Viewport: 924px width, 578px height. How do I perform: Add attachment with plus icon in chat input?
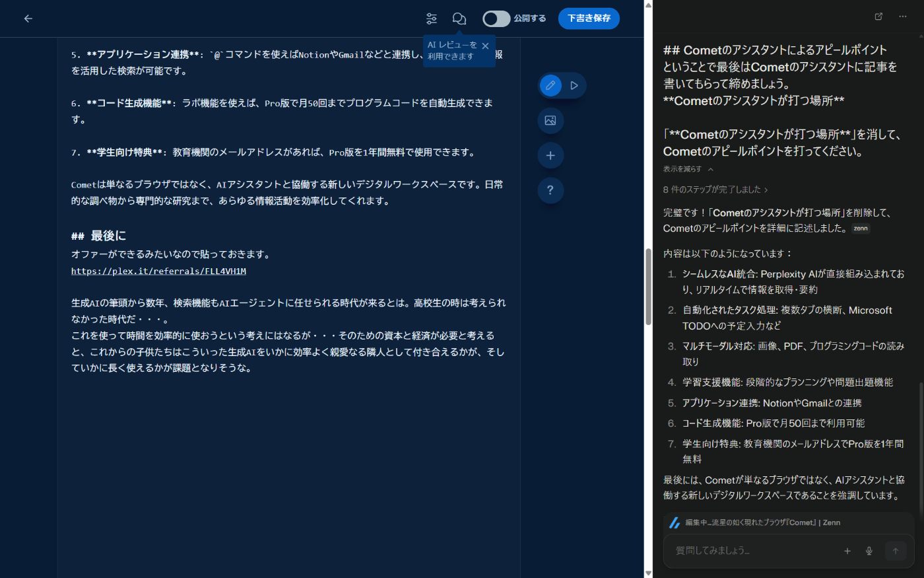pos(847,551)
